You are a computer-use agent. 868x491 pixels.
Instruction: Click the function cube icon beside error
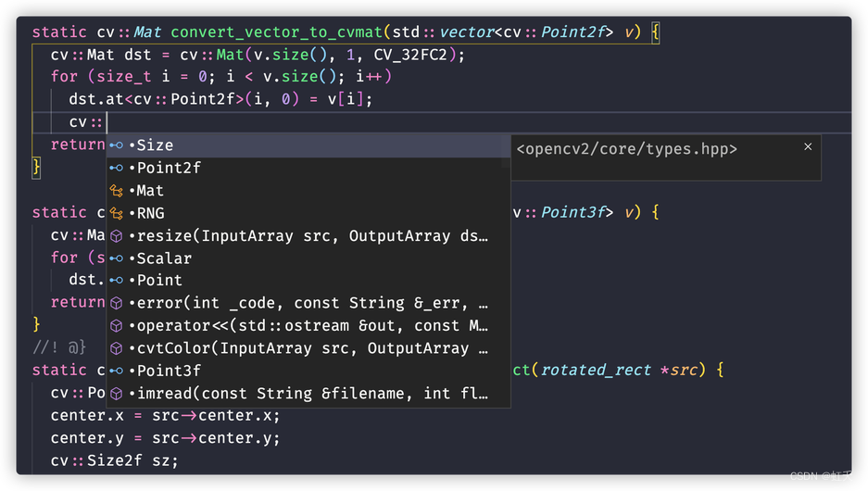116,303
